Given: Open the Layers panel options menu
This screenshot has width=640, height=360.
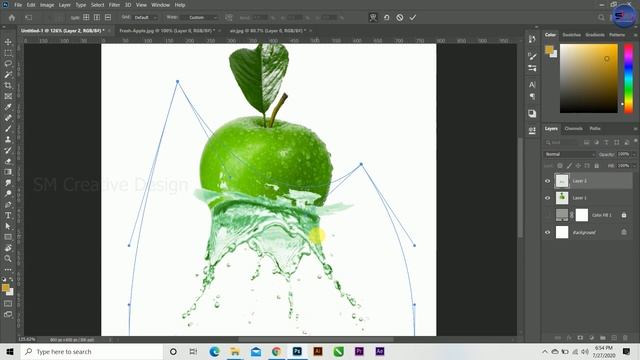Looking at the screenshot, I should click(636, 129).
